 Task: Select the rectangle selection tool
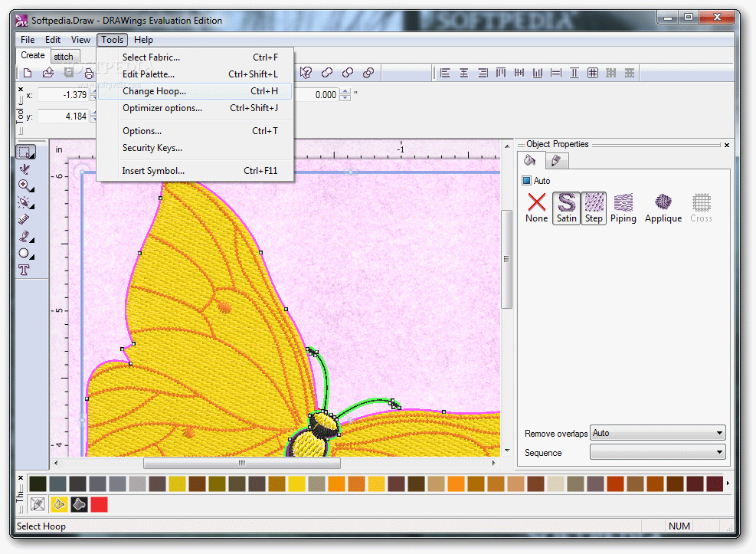[x=25, y=152]
